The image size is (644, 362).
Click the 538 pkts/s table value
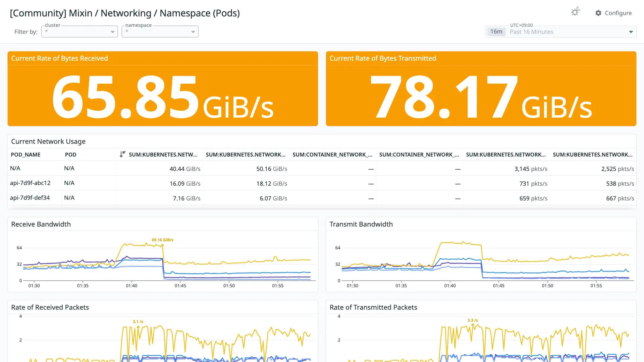[x=620, y=184]
